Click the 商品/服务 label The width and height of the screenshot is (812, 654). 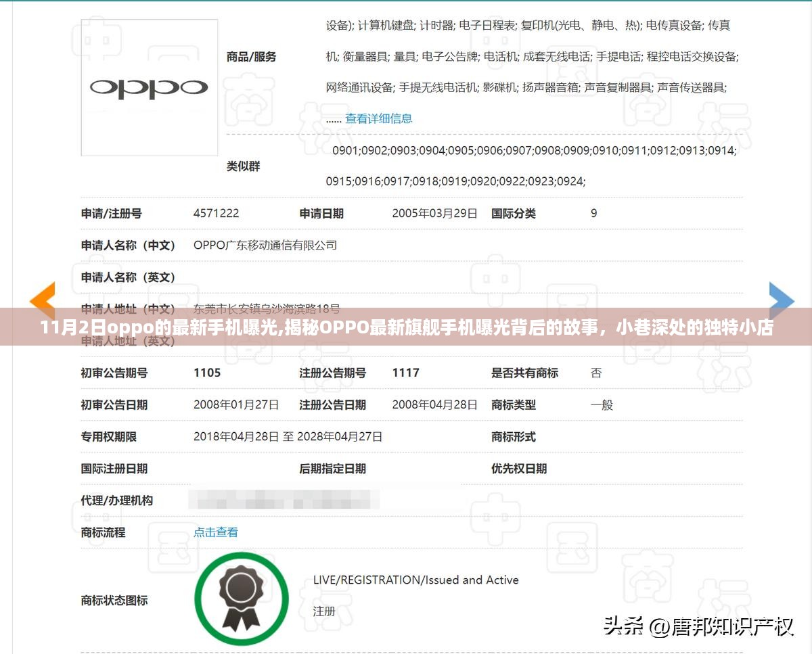pos(251,57)
